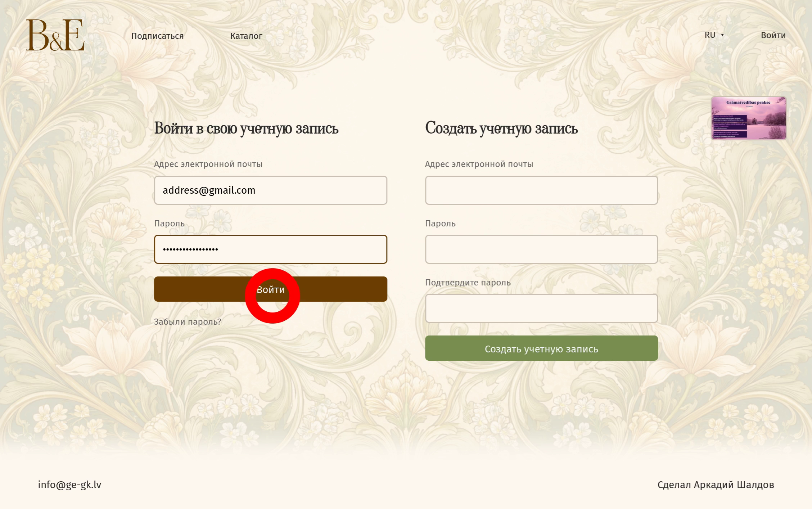Image resolution: width=812 pixels, height=509 pixels.
Task: Click the Создать учетную запись heading
Action: point(501,128)
